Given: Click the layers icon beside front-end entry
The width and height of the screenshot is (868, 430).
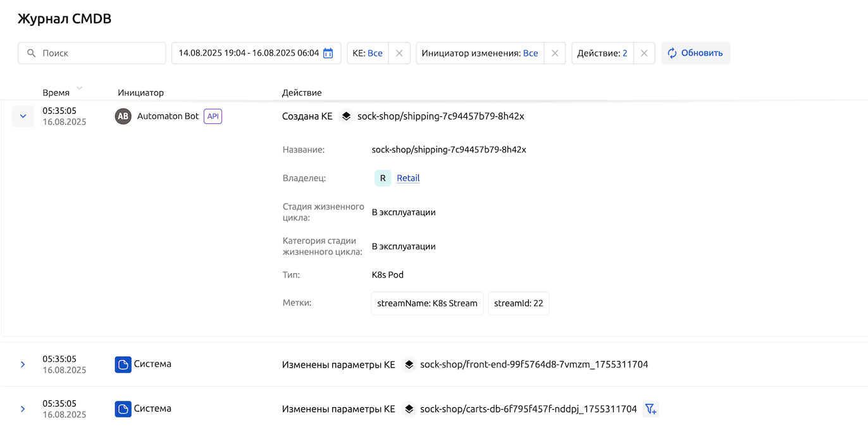Looking at the screenshot, I should click(409, 365).
